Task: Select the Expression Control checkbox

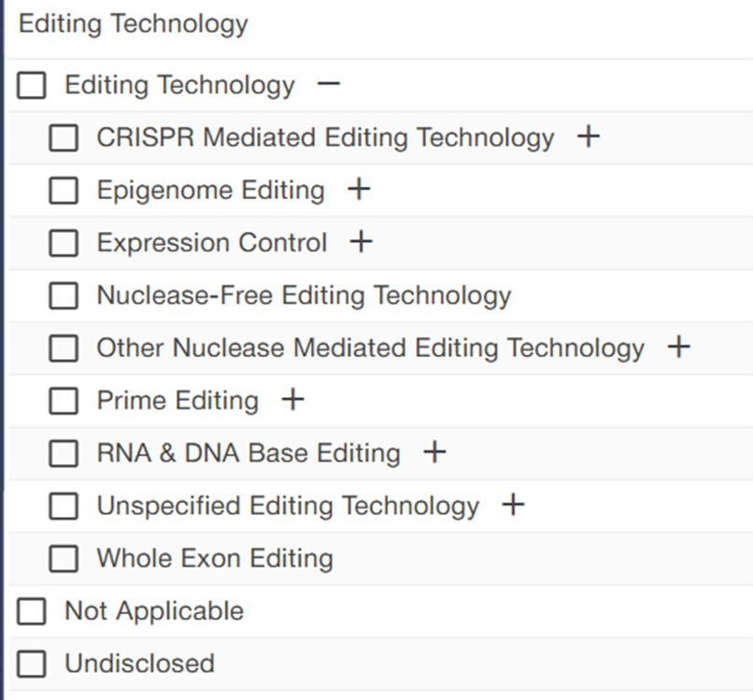Action: 64,243
